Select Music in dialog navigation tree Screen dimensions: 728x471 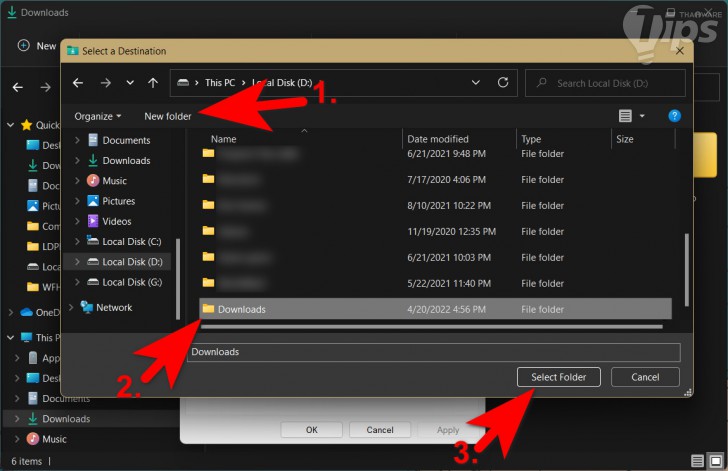[x=114, y=181]
